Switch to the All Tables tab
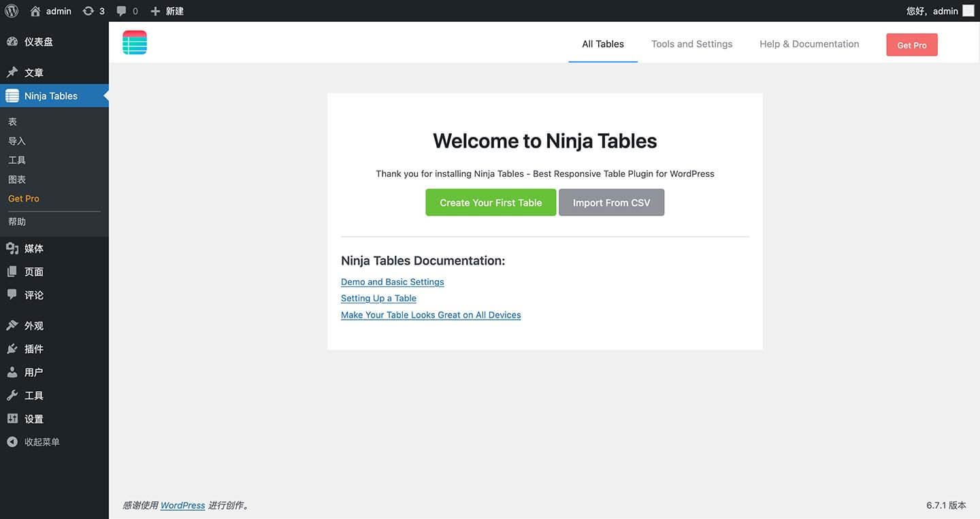 pos(603,44)
